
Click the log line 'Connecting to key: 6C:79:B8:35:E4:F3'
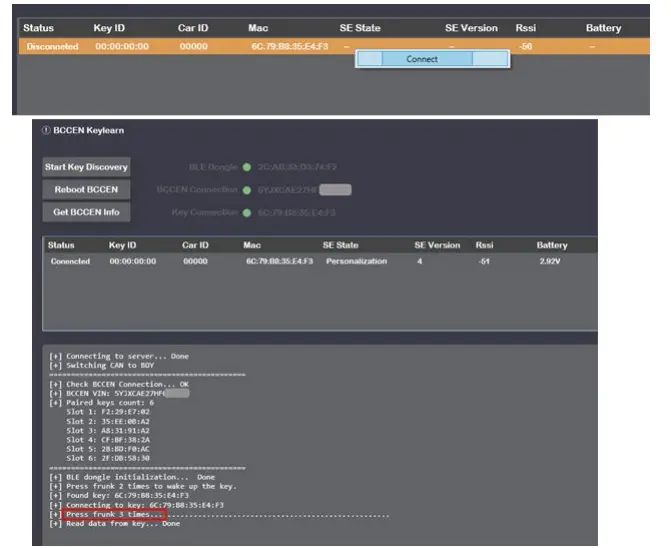click(137, 505)
